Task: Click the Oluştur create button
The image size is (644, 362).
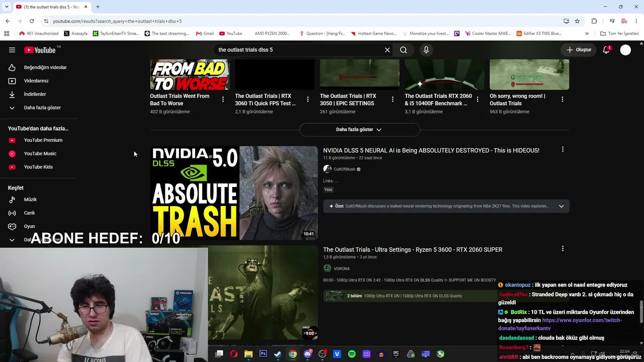Action: pyautogui.click(x=579, y=50)
